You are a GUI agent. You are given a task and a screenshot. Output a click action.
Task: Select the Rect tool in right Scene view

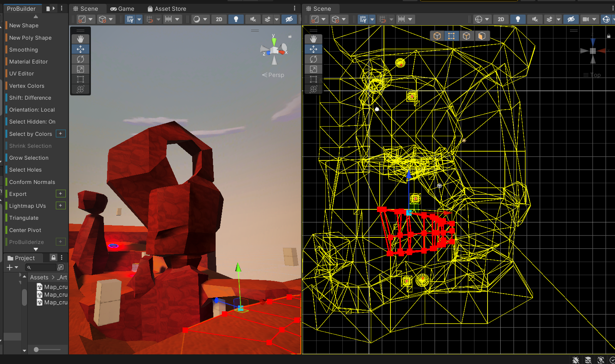[313, 79]
